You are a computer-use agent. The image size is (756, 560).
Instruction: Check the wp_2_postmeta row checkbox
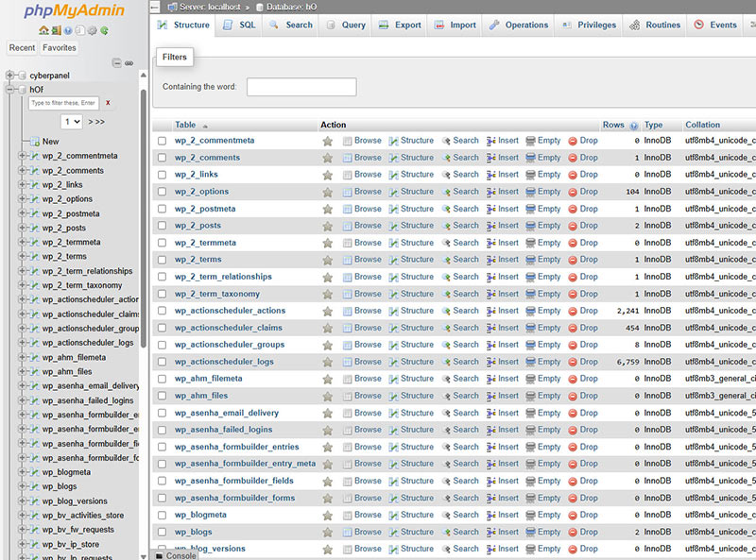(162, 209)
